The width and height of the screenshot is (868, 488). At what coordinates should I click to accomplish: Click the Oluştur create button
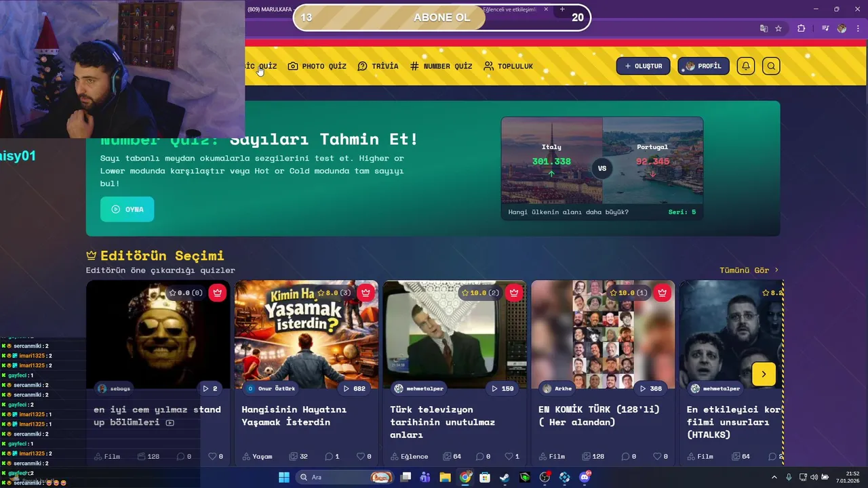pos(643,66)
